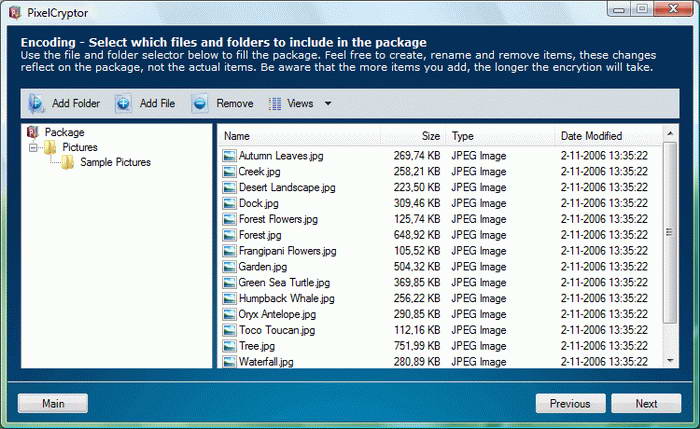The image size is (700, 429).
Task: Go back with the Main button
Action: pyautogui.click(x=53, y=404)
